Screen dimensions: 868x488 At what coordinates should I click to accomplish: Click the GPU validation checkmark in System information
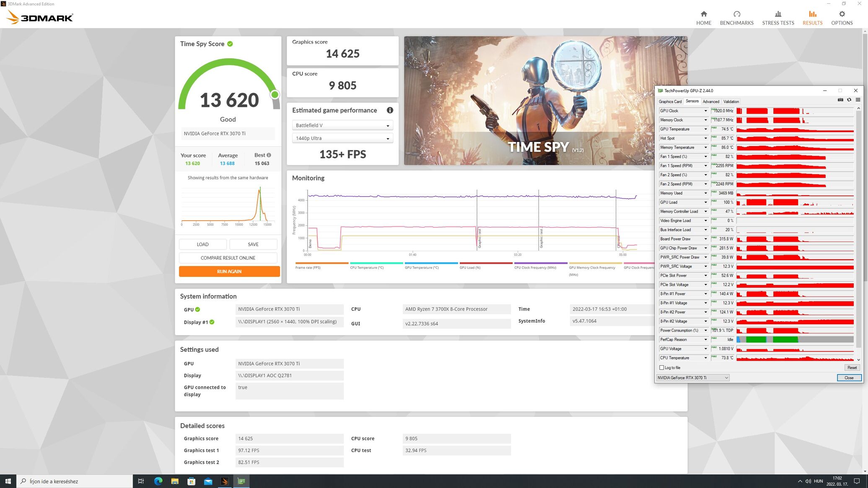[x=197, y=310]
